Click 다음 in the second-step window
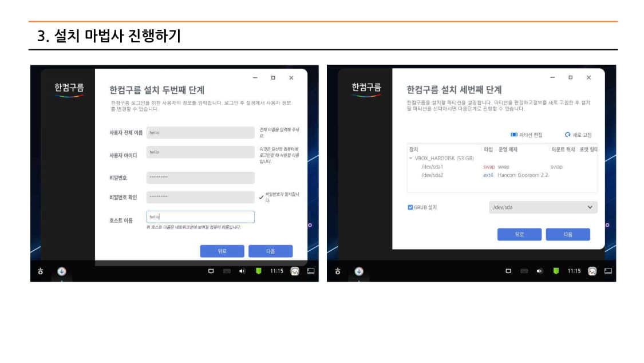Image resolution: width=644 pixels, height=363 pixels. [x=270, y=251]
